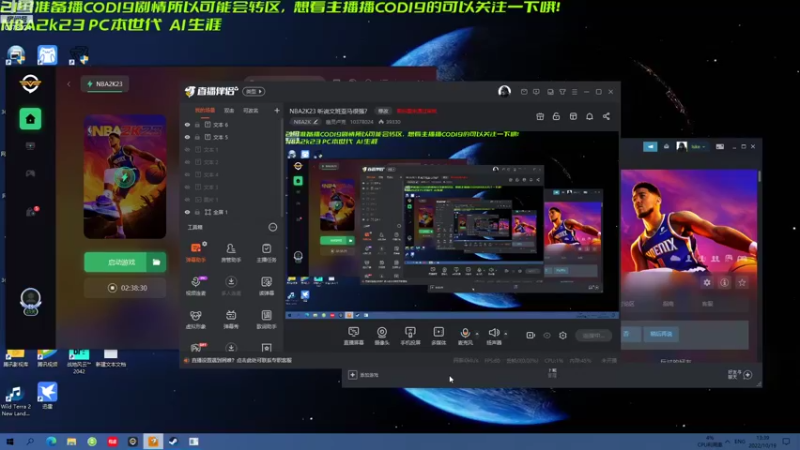The height and width of the screenshot is (450, 800).
Task: Click the blue button in right game window
Action: (x=661, y=334)
